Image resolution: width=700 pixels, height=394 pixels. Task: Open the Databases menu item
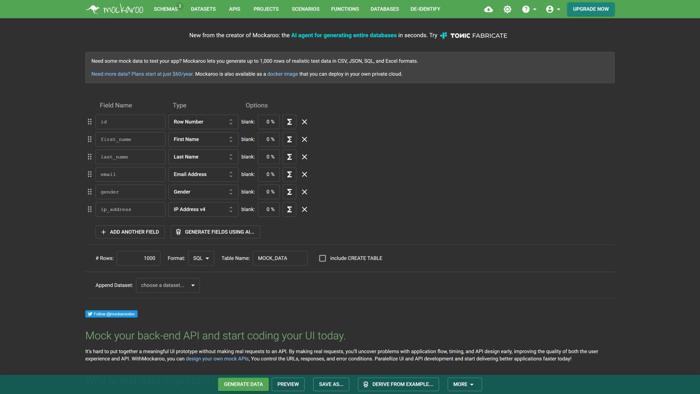click(384, 9)
